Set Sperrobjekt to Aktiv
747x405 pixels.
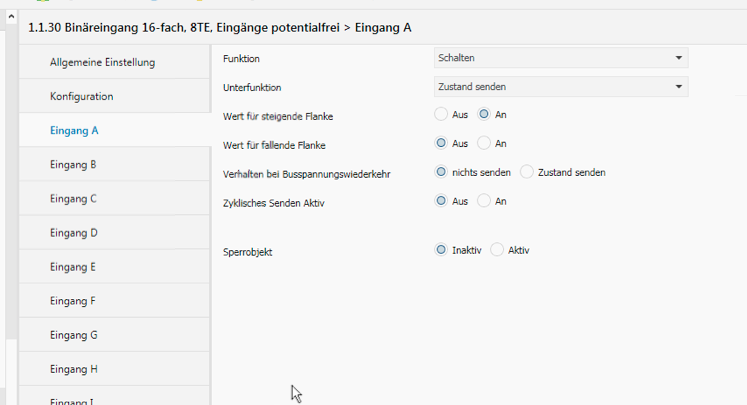pyautogui.click(x=497, y=250)
